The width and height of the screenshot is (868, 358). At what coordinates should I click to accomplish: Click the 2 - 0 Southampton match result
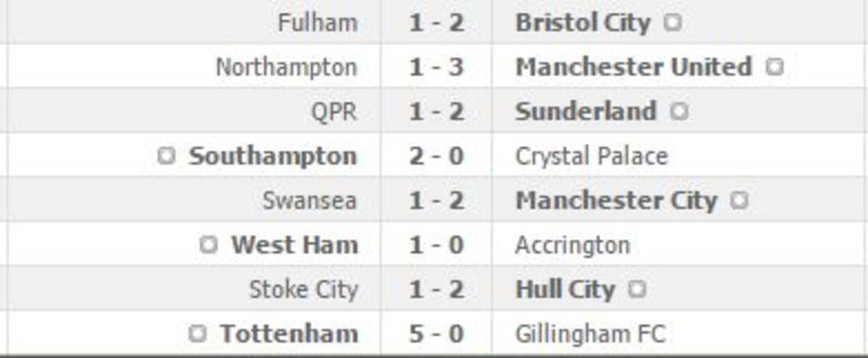pyautogui.click(x=437, y=156)
